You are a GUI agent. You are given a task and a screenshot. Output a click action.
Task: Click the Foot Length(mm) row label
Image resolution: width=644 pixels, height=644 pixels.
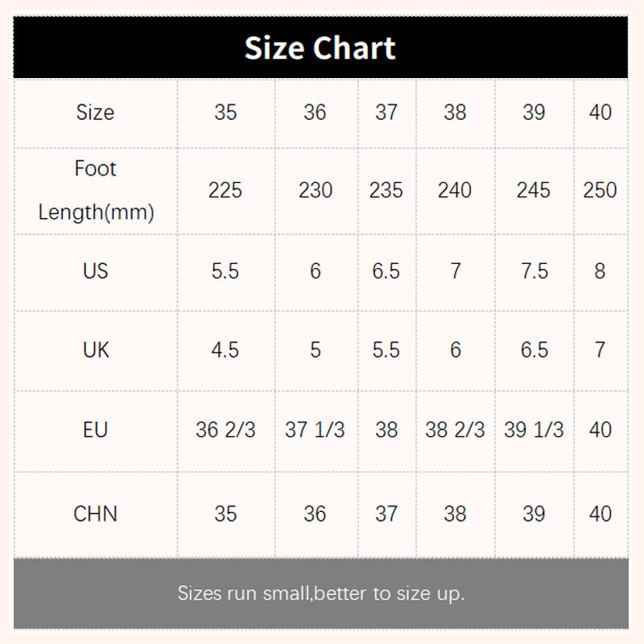(x=95, y=191)
